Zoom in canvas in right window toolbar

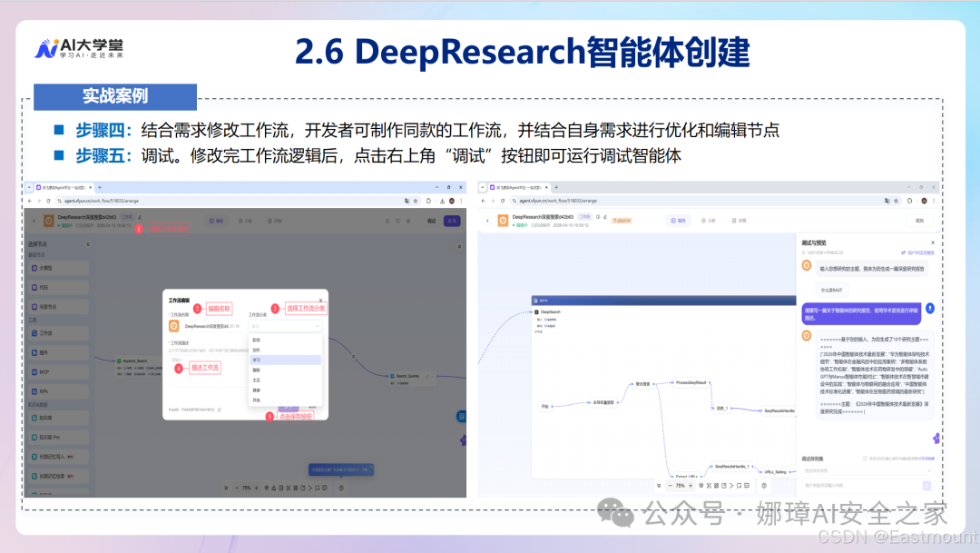tap(691, 486)
